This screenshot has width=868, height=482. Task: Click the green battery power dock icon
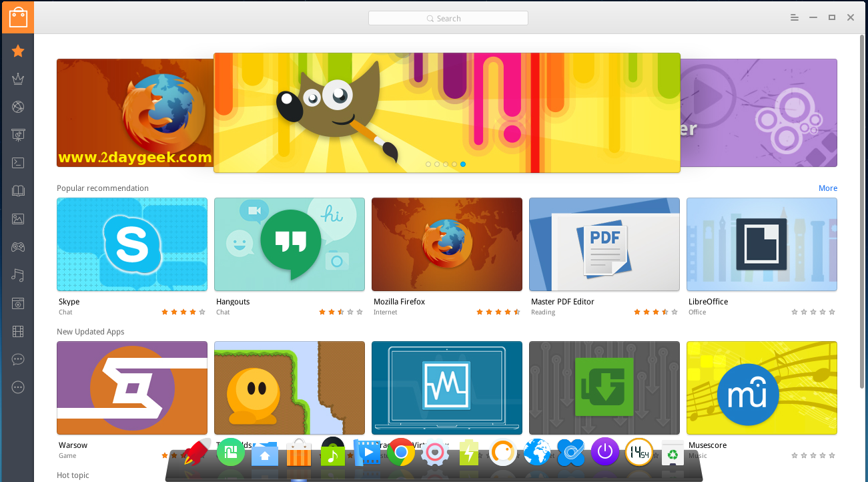click(469, 453)
